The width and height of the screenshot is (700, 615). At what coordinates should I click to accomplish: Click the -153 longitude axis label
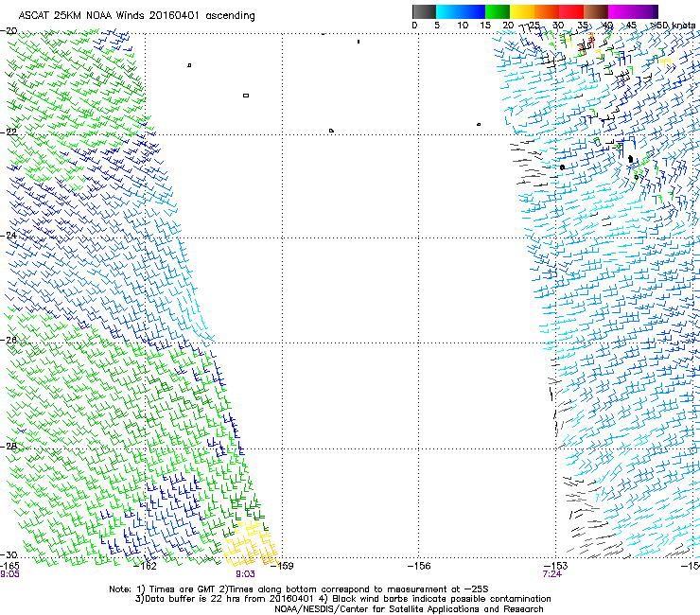(556, 566)
